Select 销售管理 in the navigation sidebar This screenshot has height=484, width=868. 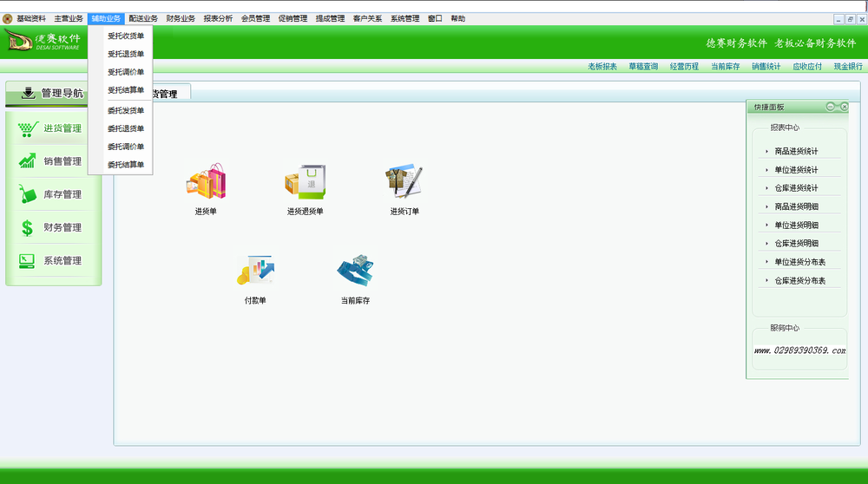[53, 161]
